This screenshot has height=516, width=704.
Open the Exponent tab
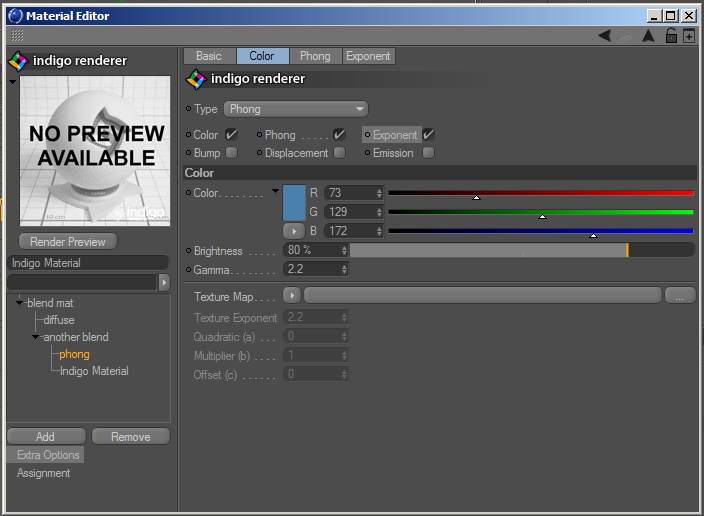[x=368, y=56]
